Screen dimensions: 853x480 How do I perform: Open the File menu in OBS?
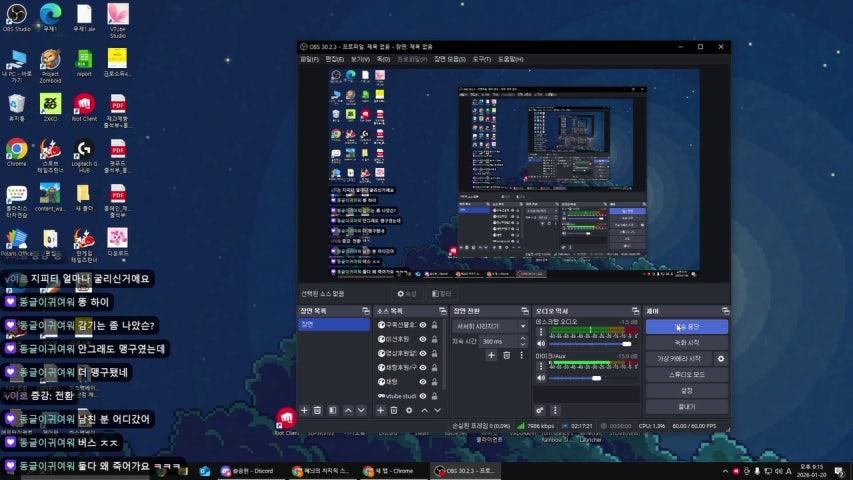tap(309, 59)
